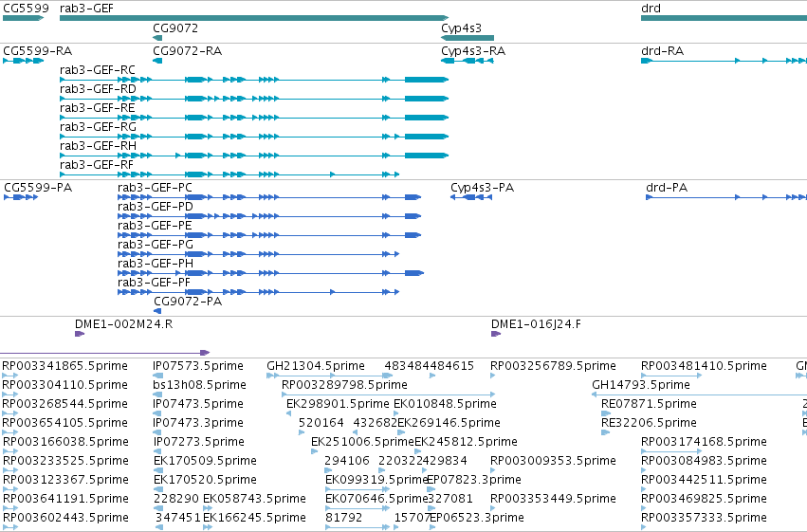The height and width of the screenshot is (532, 807).
Task: Click EST RP003123367.5prime
Action: point(65,480)
